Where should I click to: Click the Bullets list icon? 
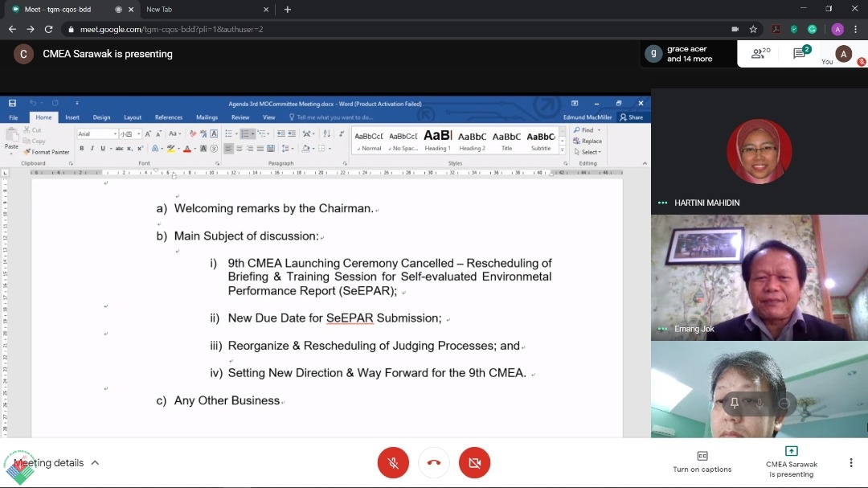pyautogui.click(x=228, y=134)
